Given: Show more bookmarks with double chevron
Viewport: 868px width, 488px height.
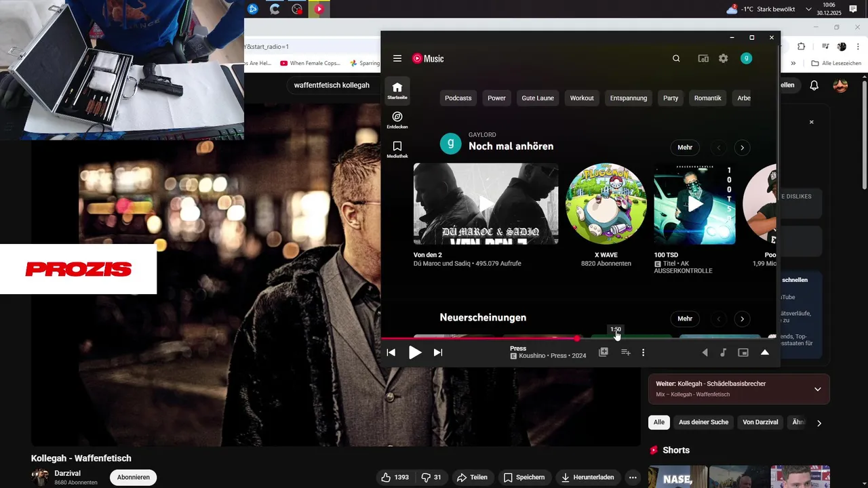Looking at the screenshot, I should pyautogui.click(x=793, y=63).
